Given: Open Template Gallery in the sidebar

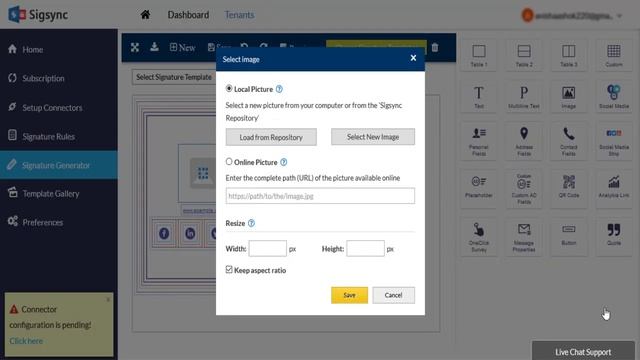Looking at the screenshot, I should 59,193.
